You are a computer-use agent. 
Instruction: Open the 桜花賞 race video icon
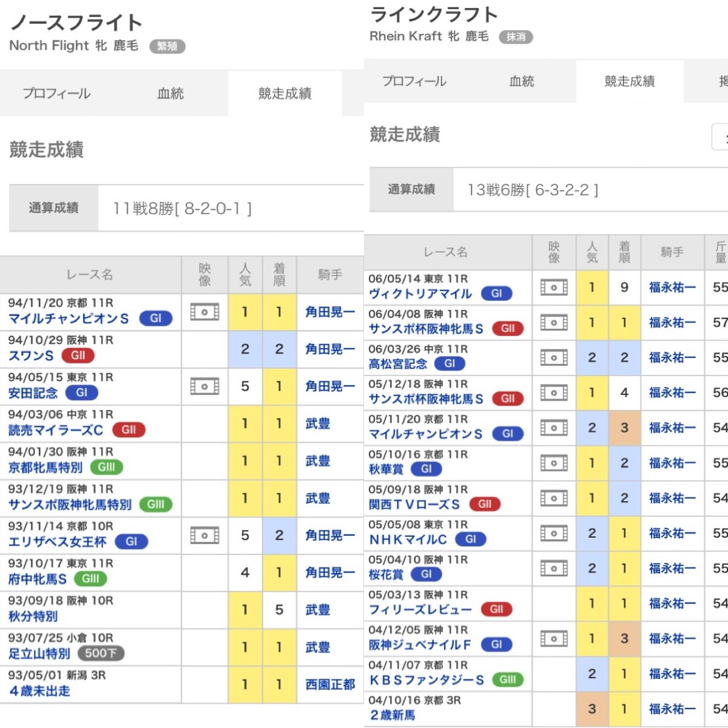pyautogui.click(x=554, y=568)
